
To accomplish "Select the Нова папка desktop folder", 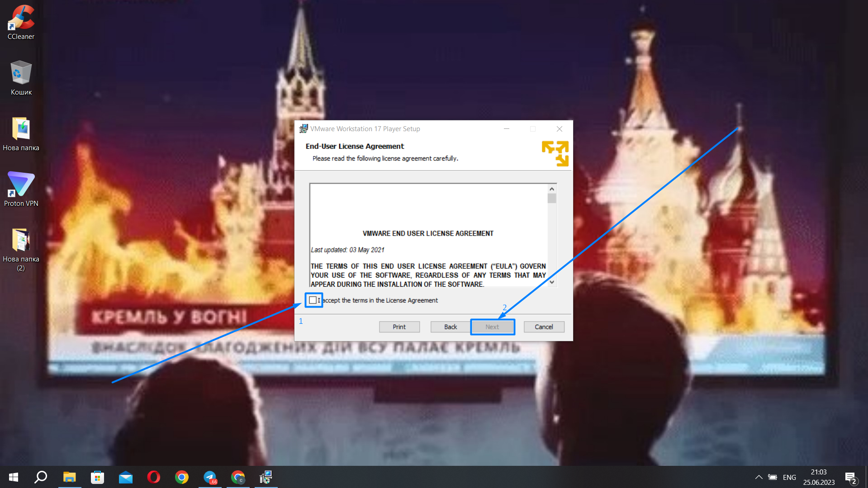I will (x=21, y=134).
